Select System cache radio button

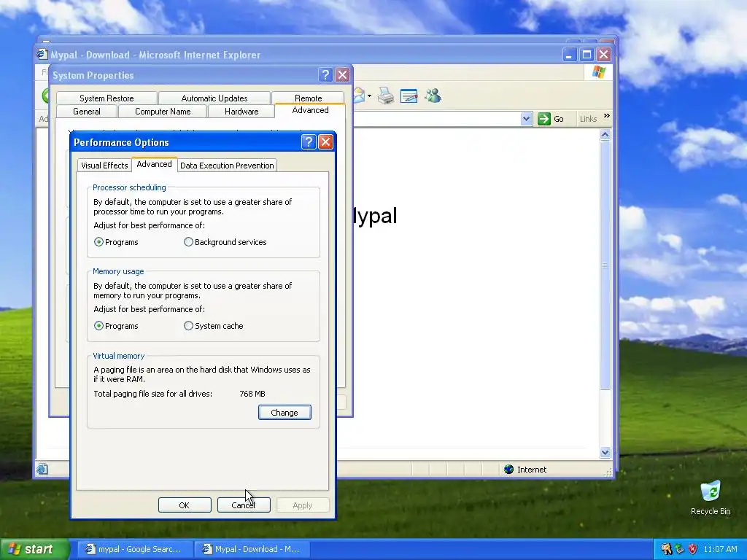pyautogui.click(x=189, y=326)
